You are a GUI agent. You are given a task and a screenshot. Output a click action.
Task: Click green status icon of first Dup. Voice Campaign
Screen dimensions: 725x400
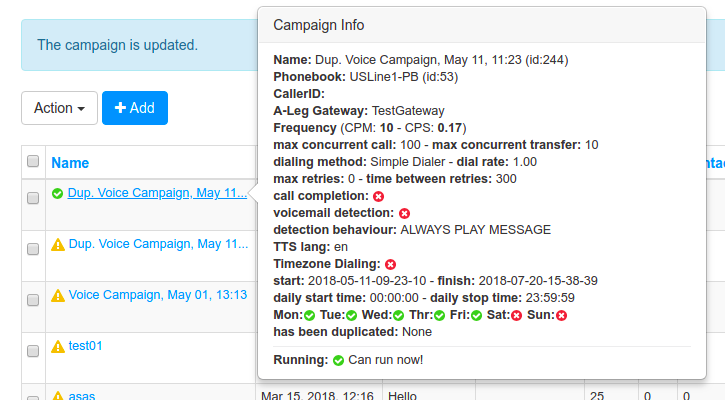pos(57,193)
